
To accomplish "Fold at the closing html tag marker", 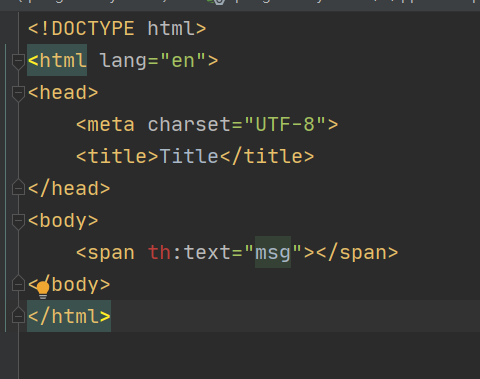I will tap(18, 315).
